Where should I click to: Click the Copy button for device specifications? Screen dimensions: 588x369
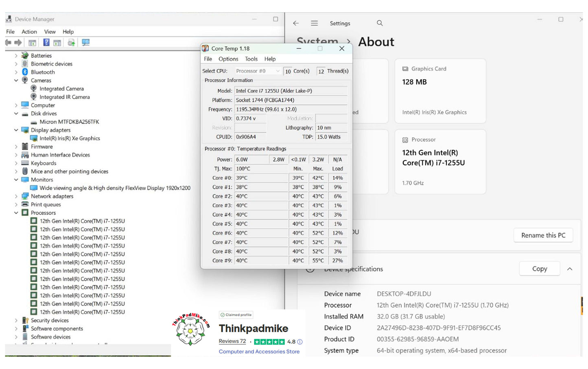pos(539,269)
